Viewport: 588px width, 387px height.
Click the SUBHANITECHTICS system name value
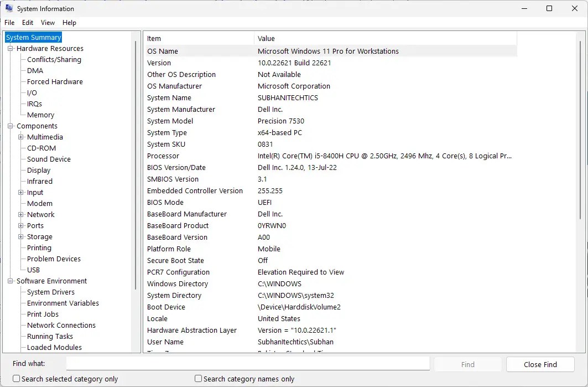click(288, 97)
